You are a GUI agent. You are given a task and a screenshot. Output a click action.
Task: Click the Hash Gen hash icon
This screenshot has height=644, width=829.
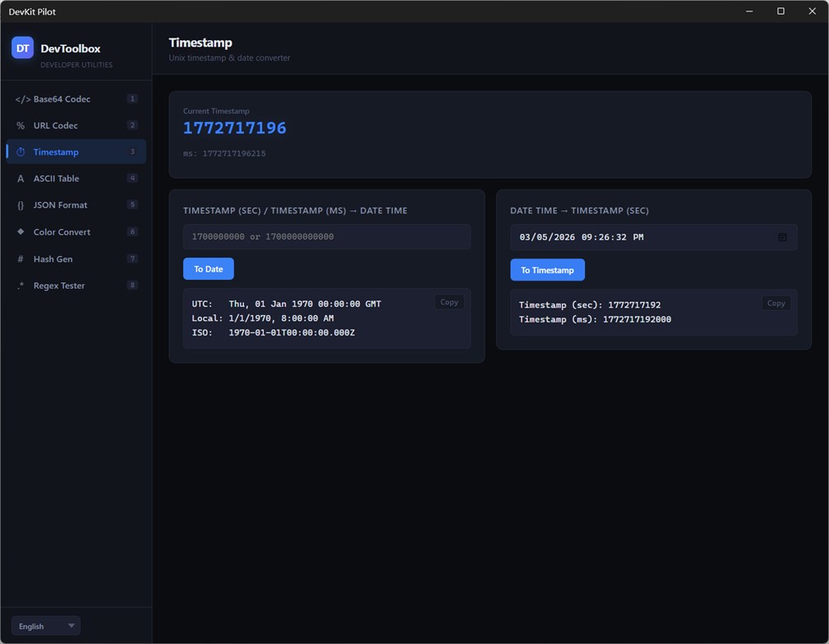tap(20, 259)
